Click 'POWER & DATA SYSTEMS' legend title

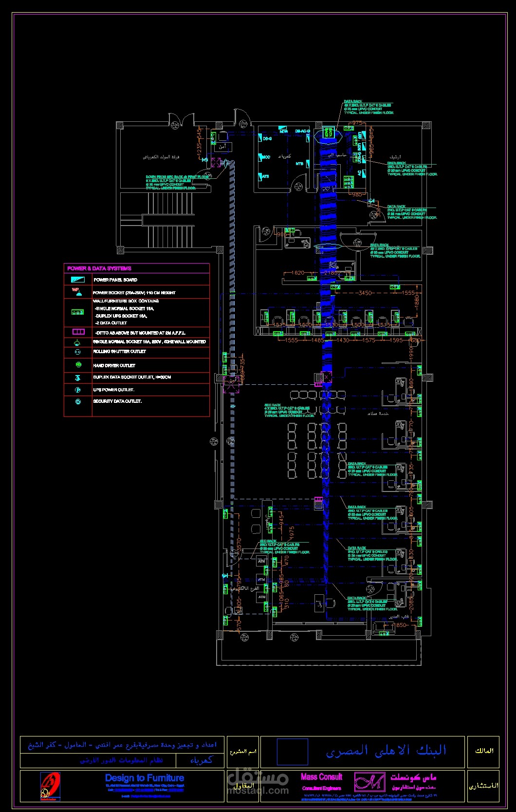pos(99,268)
